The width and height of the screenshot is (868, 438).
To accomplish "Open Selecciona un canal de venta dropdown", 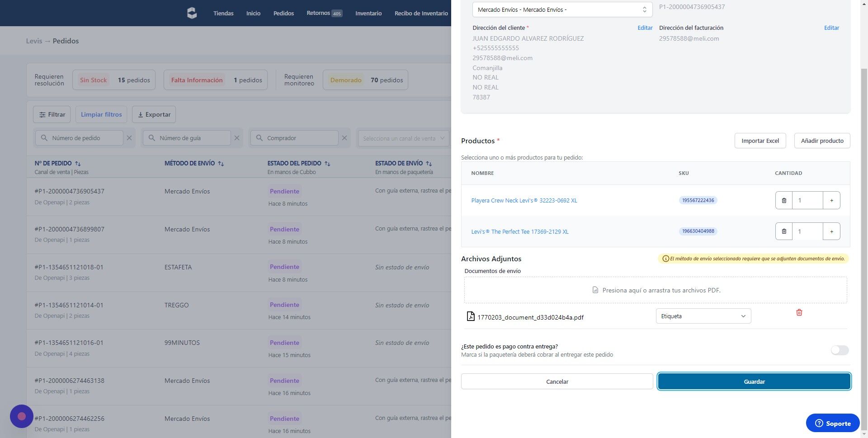I will 404,138.
